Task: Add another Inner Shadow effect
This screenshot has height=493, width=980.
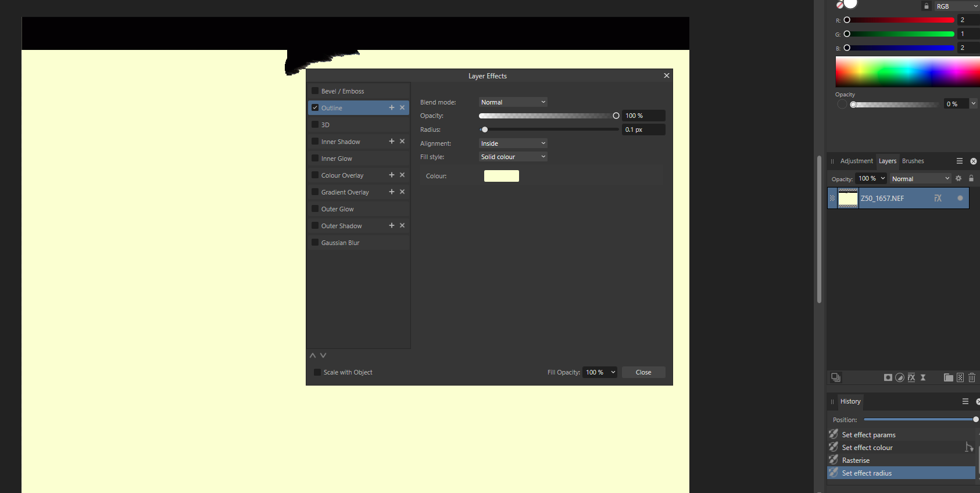Action: 392,141
